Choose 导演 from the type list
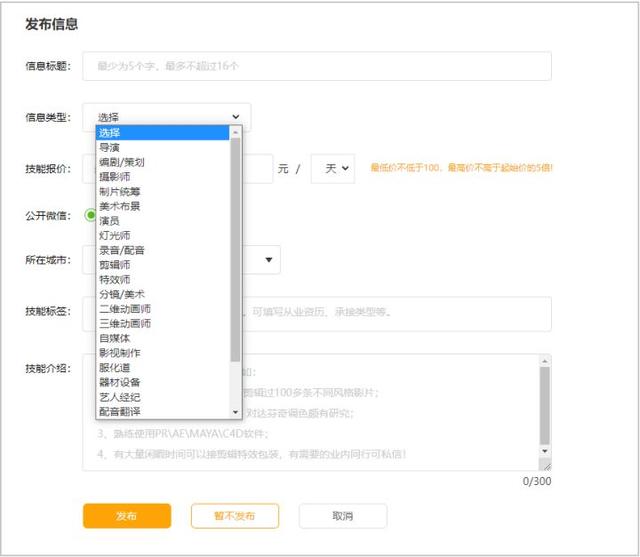This screenshot has height=557, width=640. tap(162, 147)
